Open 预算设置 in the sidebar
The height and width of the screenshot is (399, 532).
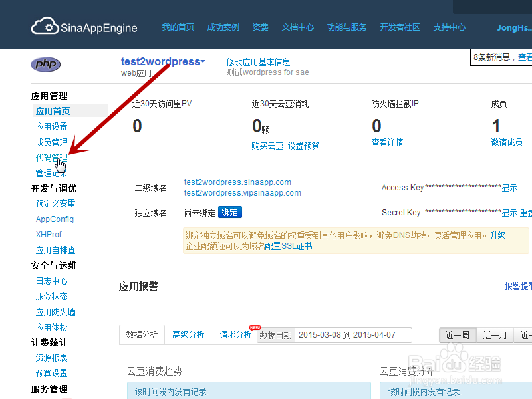click(x=52, y=373)
